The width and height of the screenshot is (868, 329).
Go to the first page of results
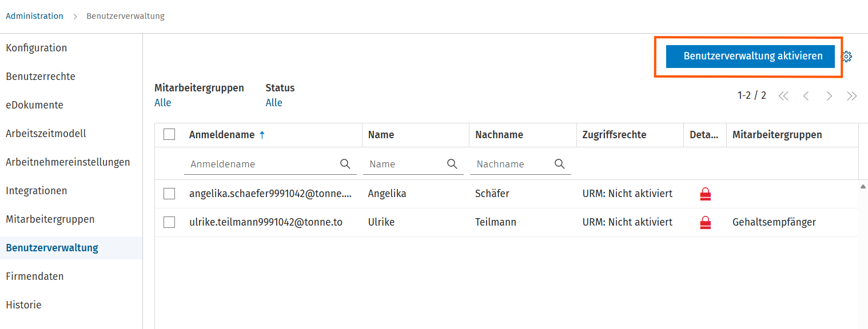[783, 96]
